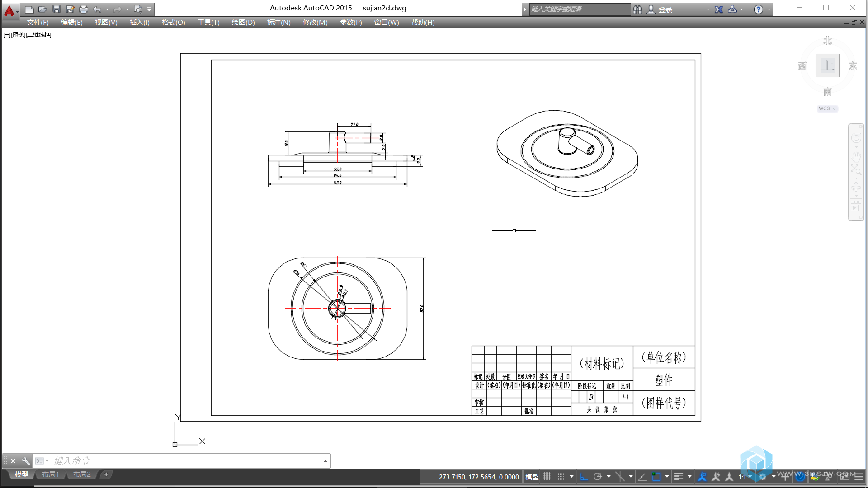Click the keyword search input field
Screen dimensions: 868x488
coord(580,9)
